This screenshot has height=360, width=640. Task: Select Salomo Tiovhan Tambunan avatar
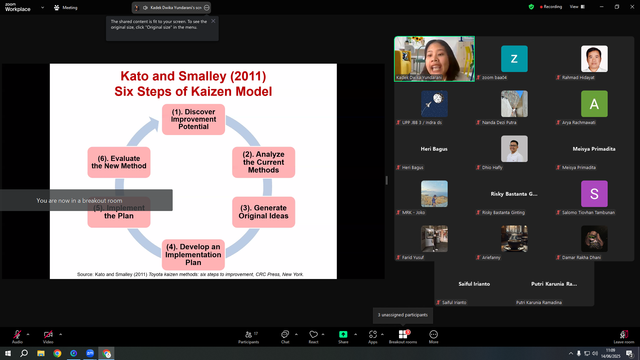coord(594,194)
